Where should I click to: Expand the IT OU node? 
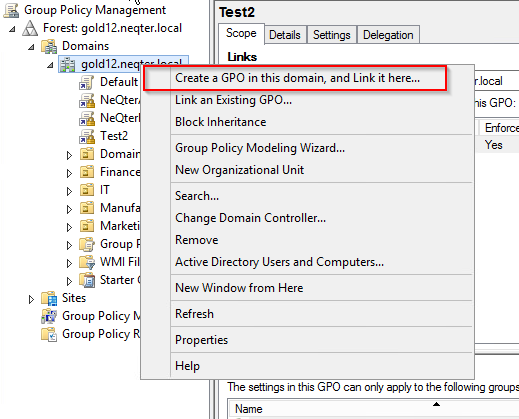(x=69, y=191)
